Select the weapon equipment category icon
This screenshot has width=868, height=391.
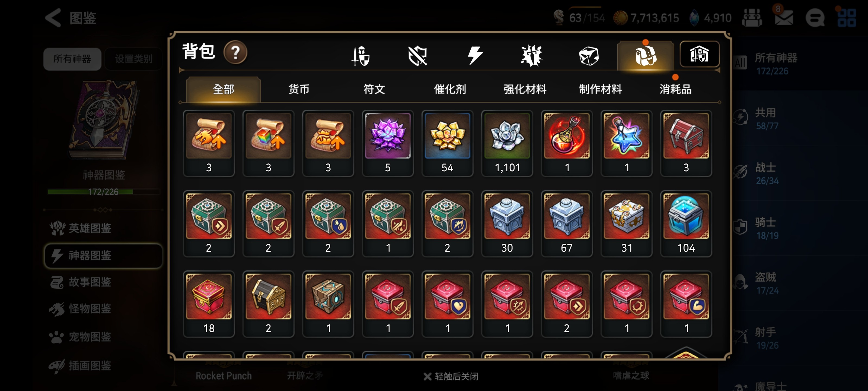pos(360,56)
